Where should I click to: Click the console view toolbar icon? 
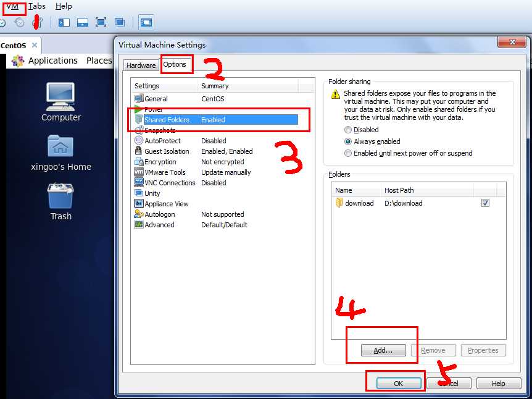click(x=146, y=22)
